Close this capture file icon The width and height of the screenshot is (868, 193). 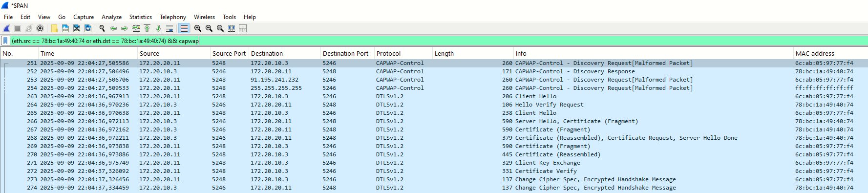click(x=77, y=28)
